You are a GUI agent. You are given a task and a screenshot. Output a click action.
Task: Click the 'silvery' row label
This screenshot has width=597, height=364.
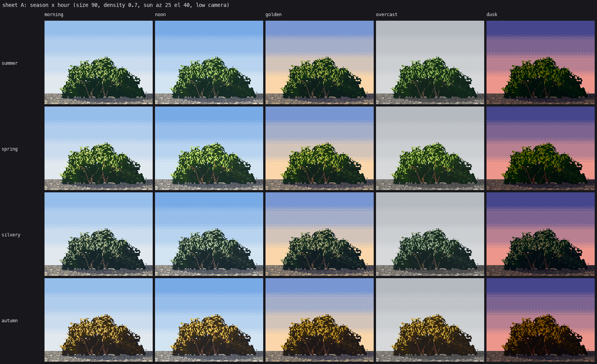11,235
